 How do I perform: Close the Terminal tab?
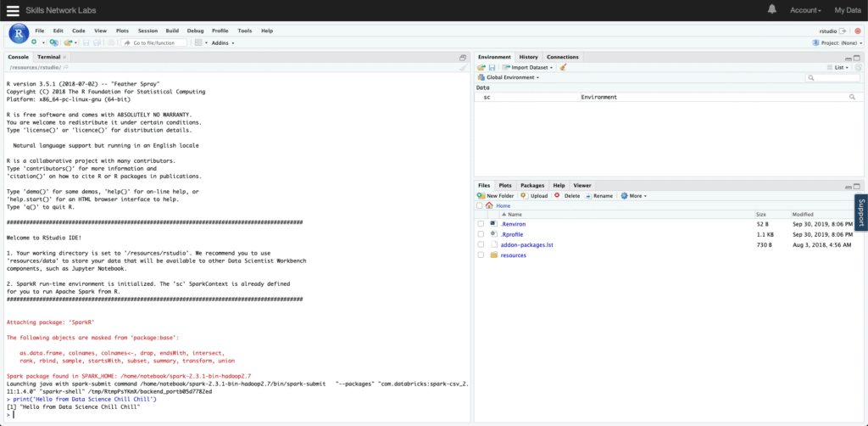pos(64,57)
